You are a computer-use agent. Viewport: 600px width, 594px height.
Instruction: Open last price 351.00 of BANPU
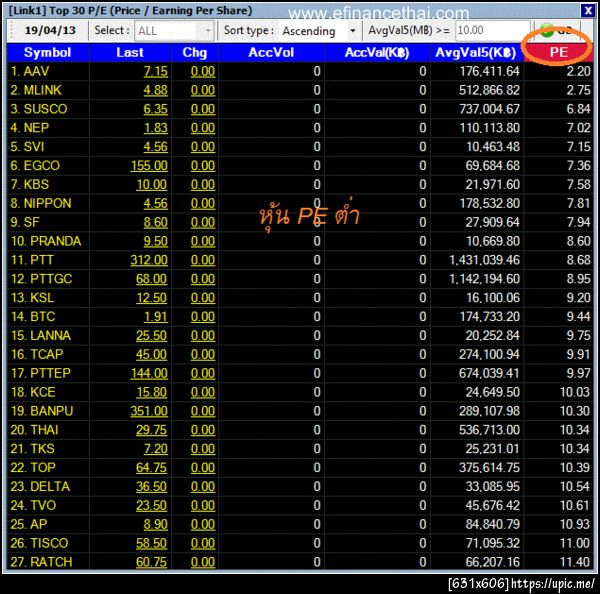pos(149,411)
